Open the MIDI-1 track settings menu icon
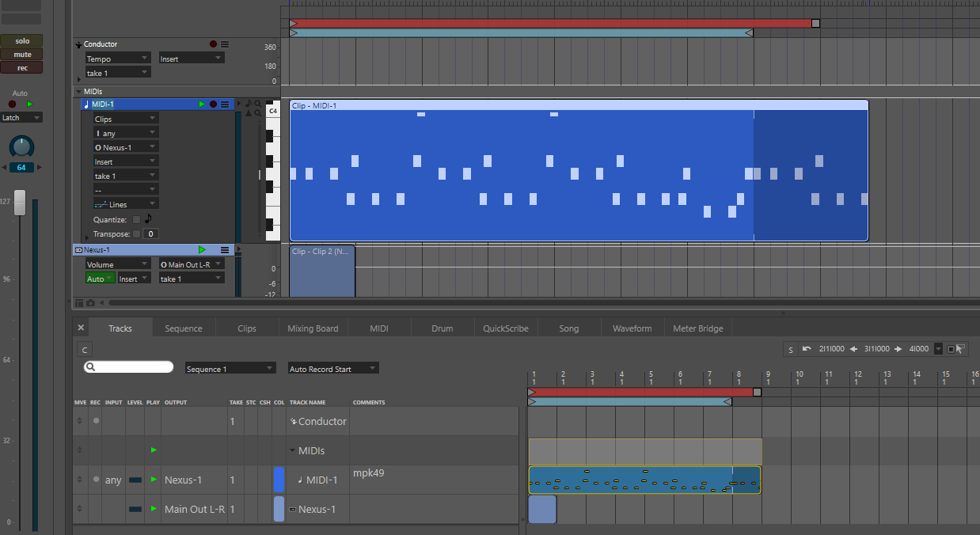 (x=225, y=104)
